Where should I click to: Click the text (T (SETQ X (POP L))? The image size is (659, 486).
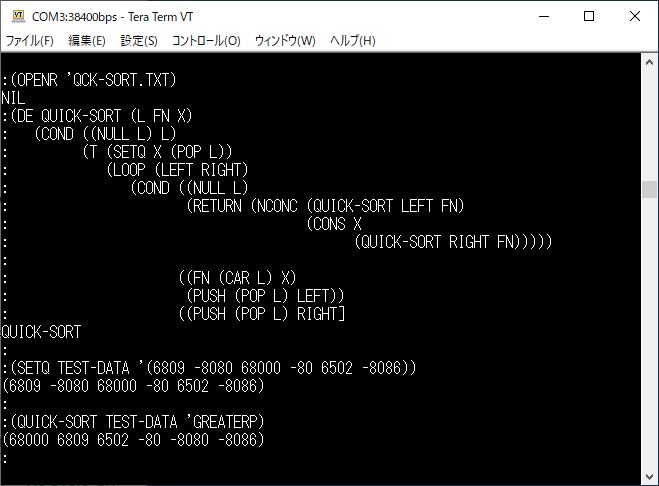157,152
